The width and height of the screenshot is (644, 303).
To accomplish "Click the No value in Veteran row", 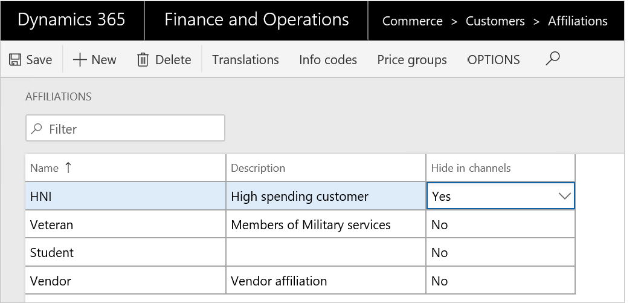I will click(439, 225).
